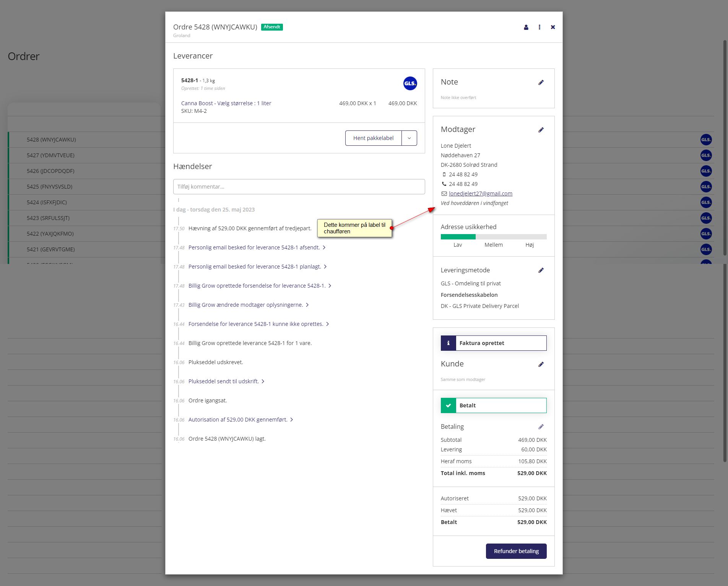Edit the Betaling payment section
Image resolution: width=728 pixels, height=586 pixels.
click(541, 426)
